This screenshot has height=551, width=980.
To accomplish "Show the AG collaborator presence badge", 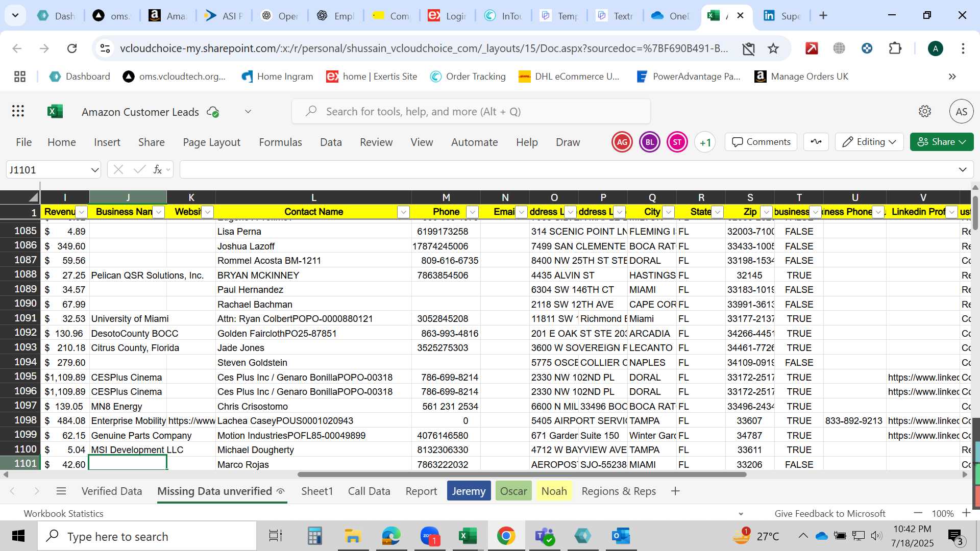I will [x=622, y=142].
